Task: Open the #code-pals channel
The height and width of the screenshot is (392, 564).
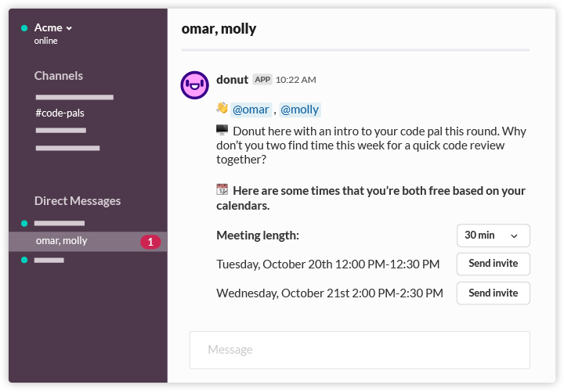Action: pyautogui.click(x=60, y=113)
